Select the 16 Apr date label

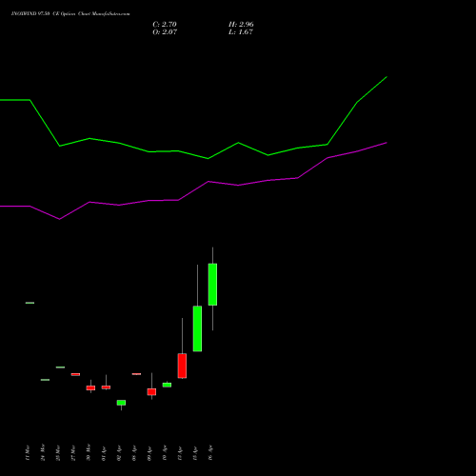click(210, 453)
